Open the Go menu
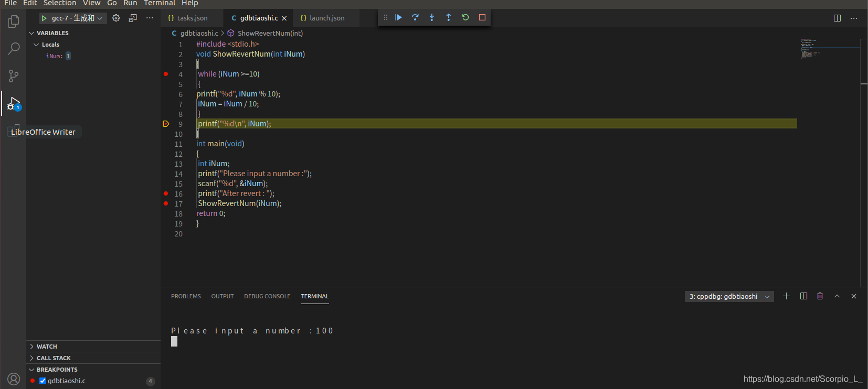Screen dimensions: 868x389 coord(112,3)
